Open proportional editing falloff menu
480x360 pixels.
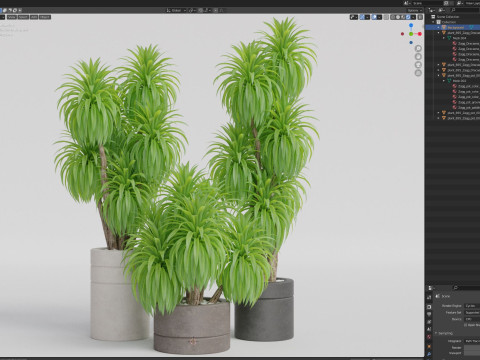point(221,10)
